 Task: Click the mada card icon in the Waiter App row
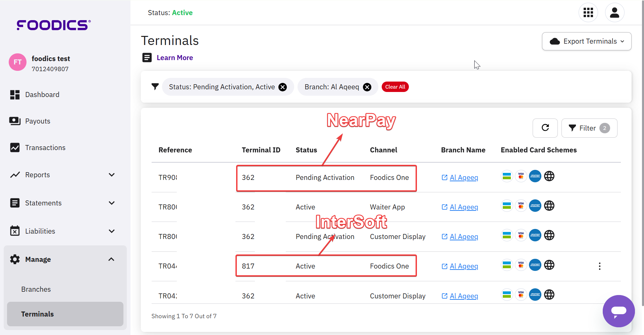pyautogui.click(x=507, y=206)
